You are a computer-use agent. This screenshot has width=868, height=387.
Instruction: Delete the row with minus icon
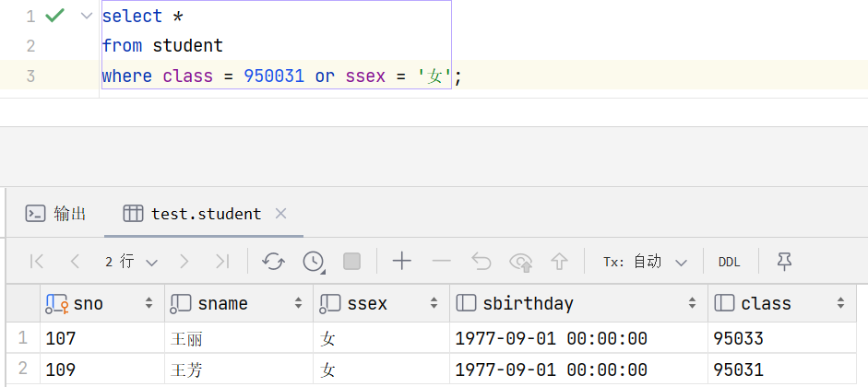tap(441, 261)
